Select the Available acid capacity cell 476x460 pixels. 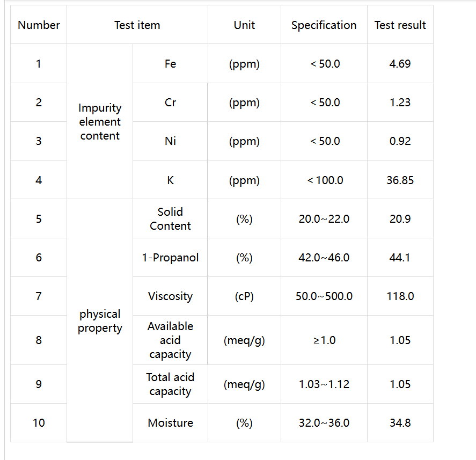pos(170,340)
